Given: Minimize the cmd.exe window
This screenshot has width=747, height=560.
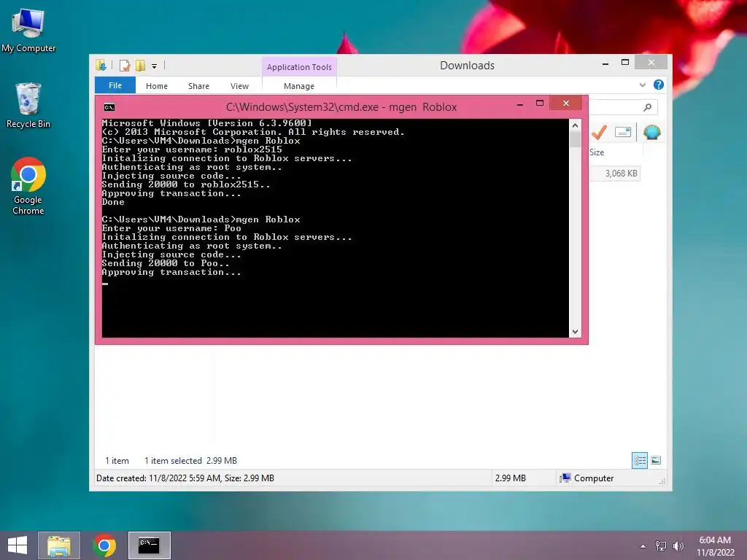Looking at the screenshot, I should 520,104.
